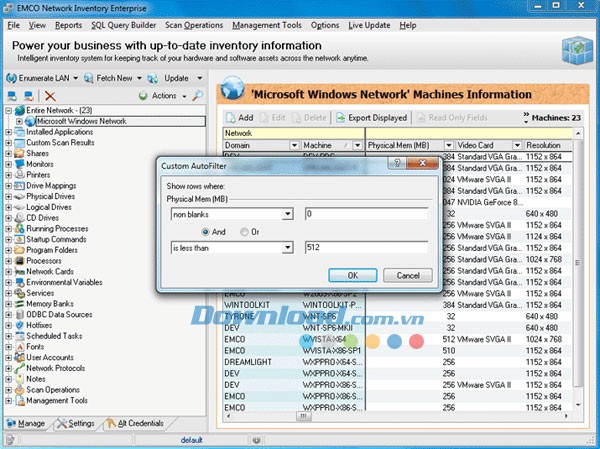Viewport: 600px width, 449px height.
Task: Click the Shares folder icon
Action: point(19,153)
